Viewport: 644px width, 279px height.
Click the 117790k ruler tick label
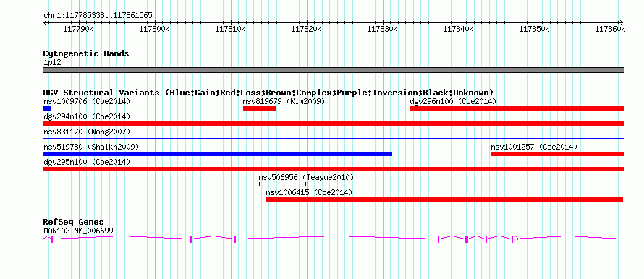point(79,29)
